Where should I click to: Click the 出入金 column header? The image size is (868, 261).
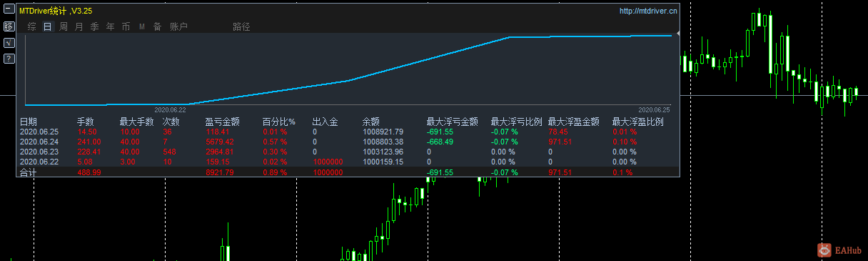point(325,122)
